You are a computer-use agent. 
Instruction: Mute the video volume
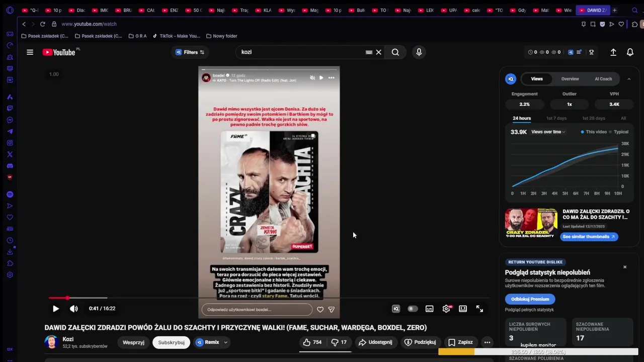[x=74, y=309]
